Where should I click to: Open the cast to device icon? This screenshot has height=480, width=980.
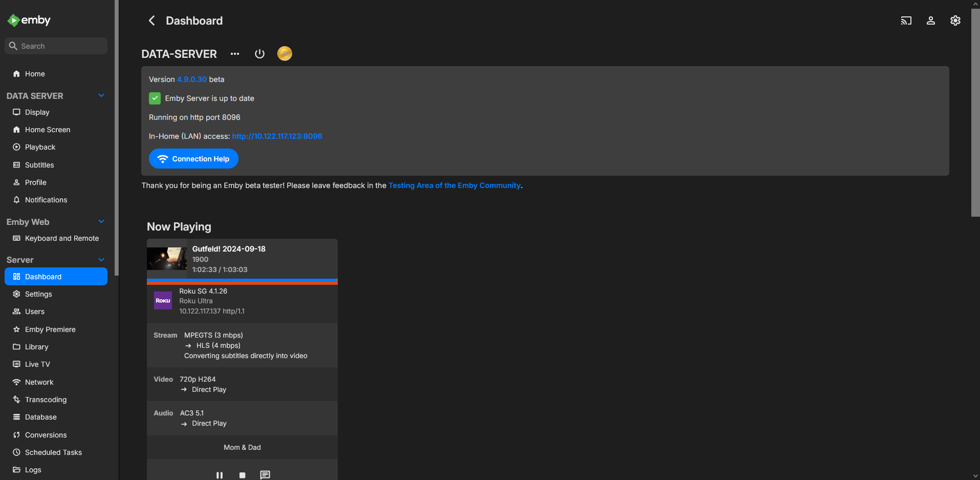[906, 20]
